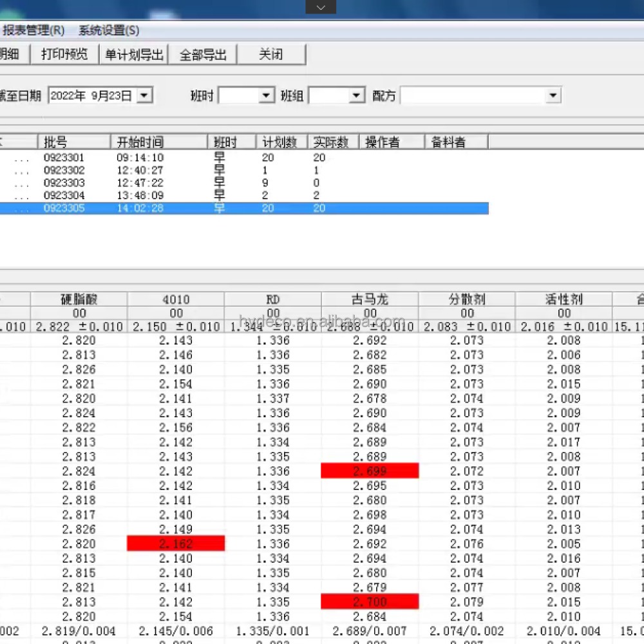644x644 pixels.
Task: Expand the 班组 dropdown
Action: pyautogui.click(x=357, y=96)
